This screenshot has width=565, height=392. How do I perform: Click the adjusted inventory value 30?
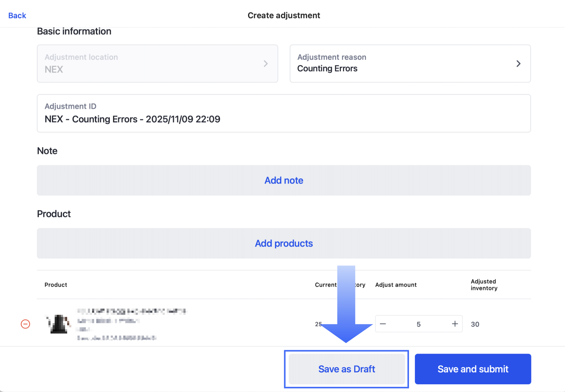tap(475, 324)
